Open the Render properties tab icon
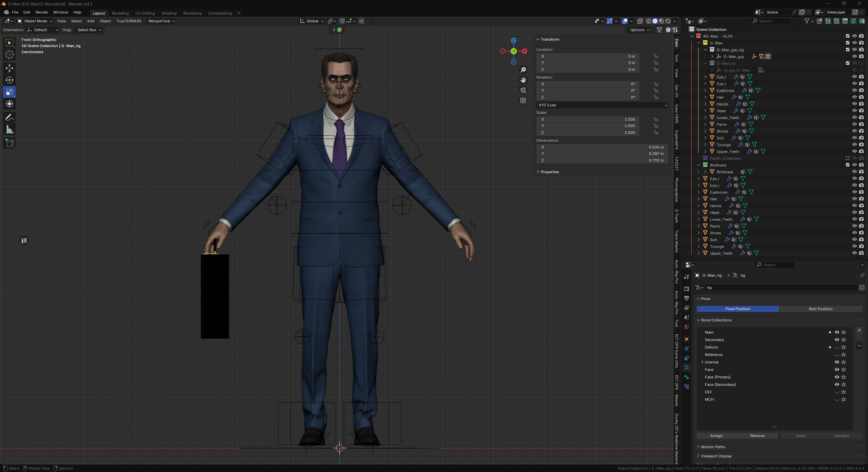The width and height of the screenshot is (868, 472). (687, 289)
